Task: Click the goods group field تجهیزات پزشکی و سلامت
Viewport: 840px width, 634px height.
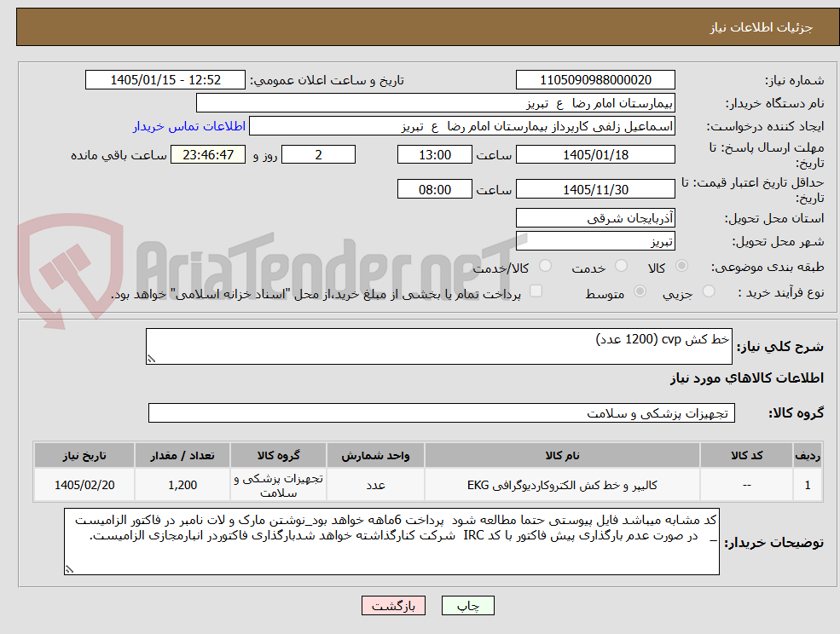Action: pyautogui.click(x=442, y=412)
